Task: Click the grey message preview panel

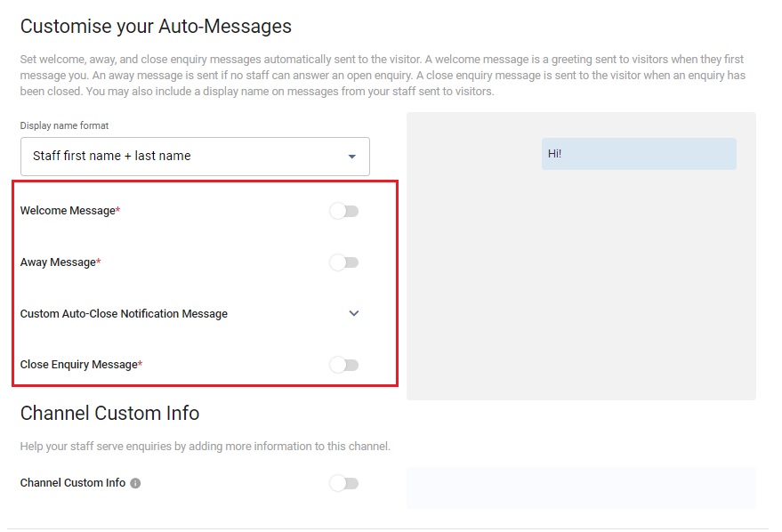Action: [581, 256]
